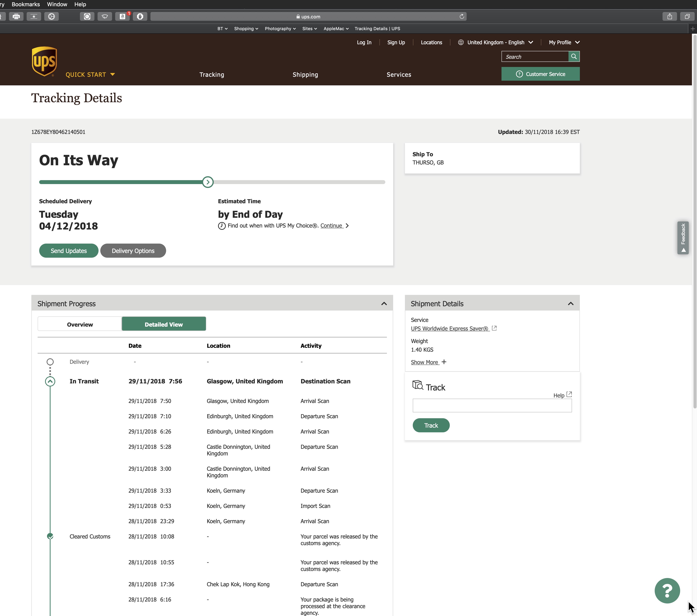Open the Quick Start dropdown
The height and width of the screenshot is (616, 697).
[x=90, y=75]
